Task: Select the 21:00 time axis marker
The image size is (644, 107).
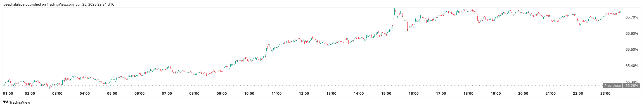Action: (550, 93)
